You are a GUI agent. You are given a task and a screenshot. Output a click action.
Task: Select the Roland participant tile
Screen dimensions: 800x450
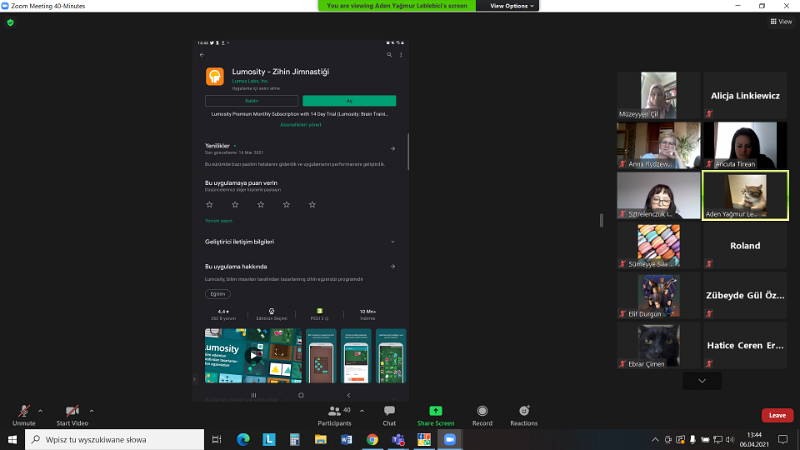pyautogui.click(x=745, y=245)
